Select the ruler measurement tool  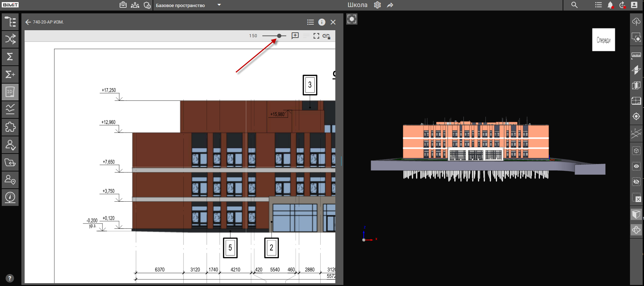pos(636,55)
